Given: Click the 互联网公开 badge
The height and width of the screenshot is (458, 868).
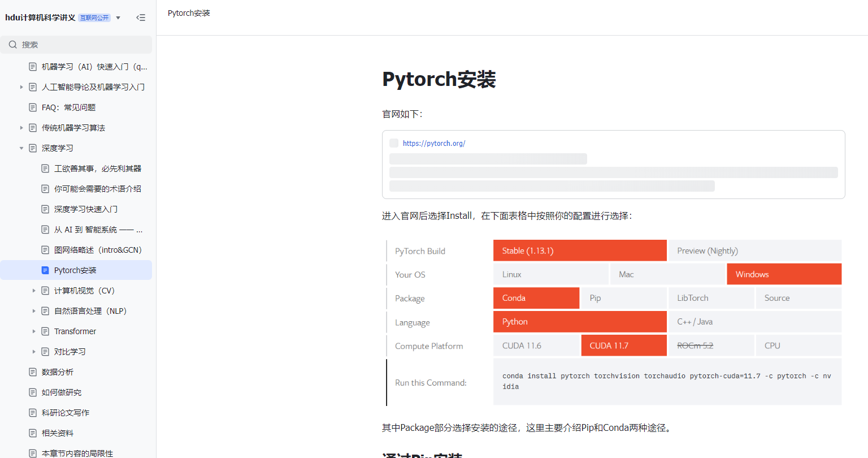Looking at the screenshot, I should click(x=94, y=18).
